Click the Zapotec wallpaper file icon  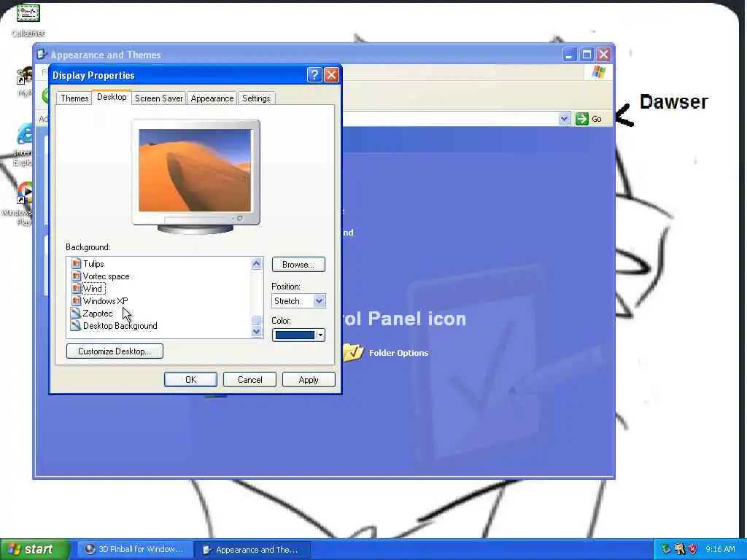point(76,313)
